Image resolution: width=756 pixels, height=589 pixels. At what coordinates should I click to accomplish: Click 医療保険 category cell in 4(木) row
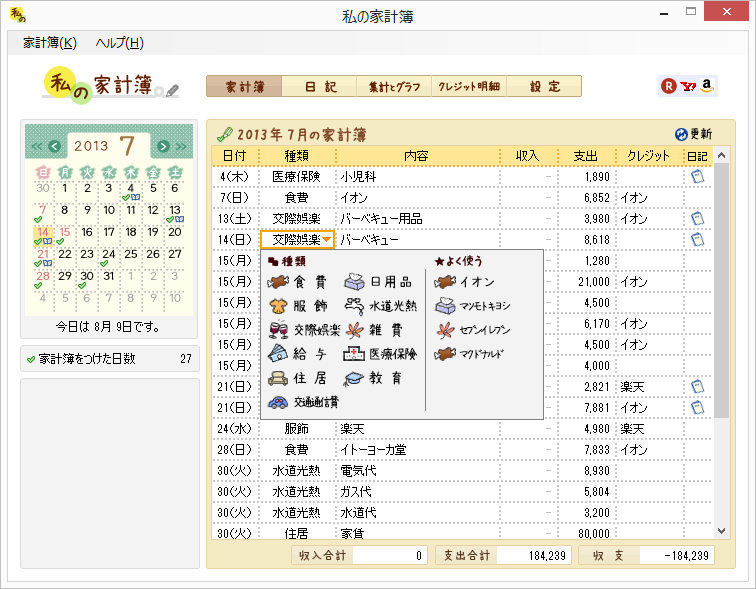tap(297, 177)
